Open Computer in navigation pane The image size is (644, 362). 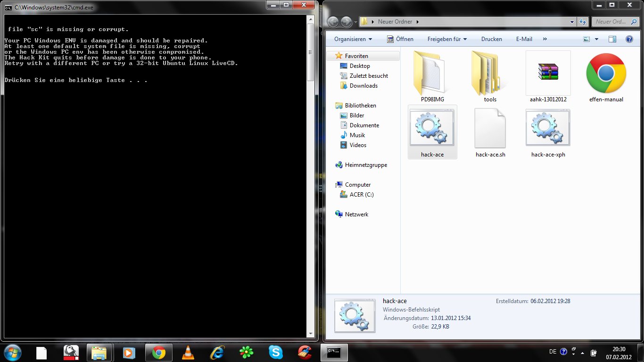click(x=357, y=185)
